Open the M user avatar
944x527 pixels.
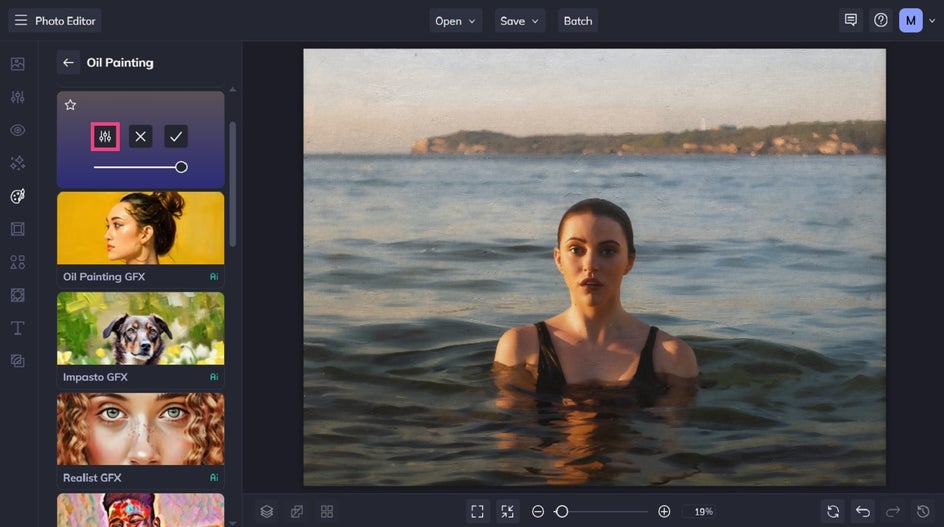coord(910,20)
